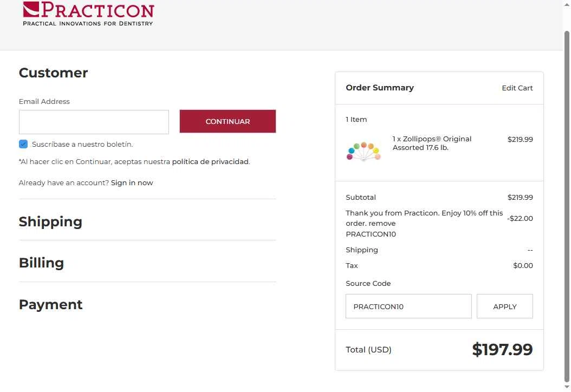Click the Zollipops product image
The height and width of the screenshot is (392, 571).
tap(364, 151)
